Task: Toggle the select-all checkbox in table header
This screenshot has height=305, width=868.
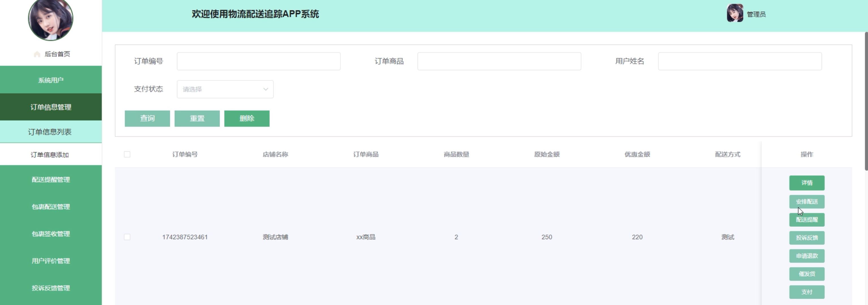Action: click(127, 154)
